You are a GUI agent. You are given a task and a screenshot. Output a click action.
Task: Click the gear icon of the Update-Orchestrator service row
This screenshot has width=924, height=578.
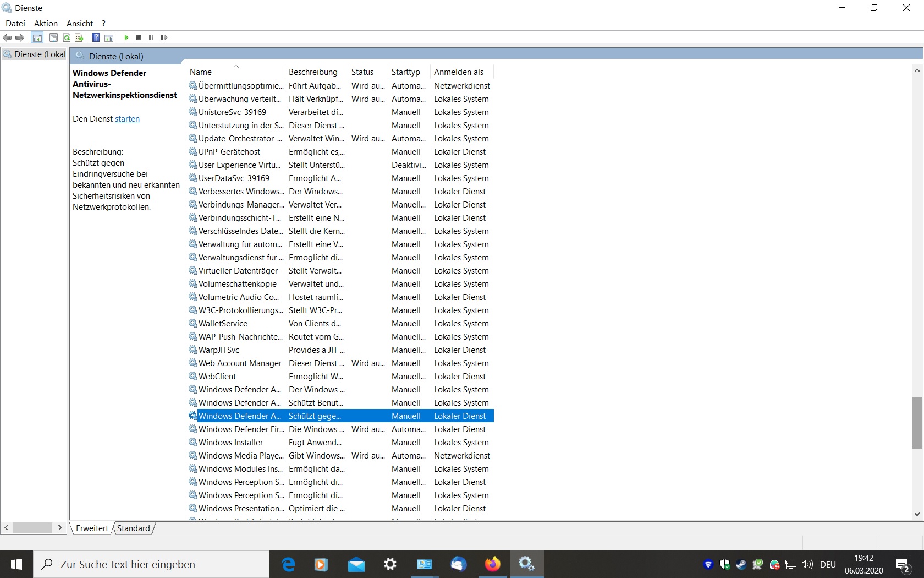click(193, 138)
